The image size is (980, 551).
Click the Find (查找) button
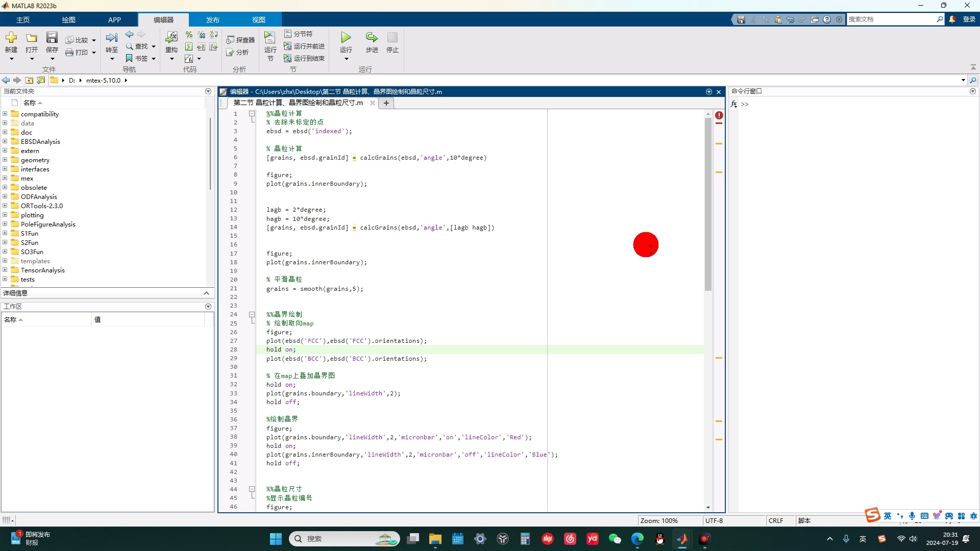[137, 46]
